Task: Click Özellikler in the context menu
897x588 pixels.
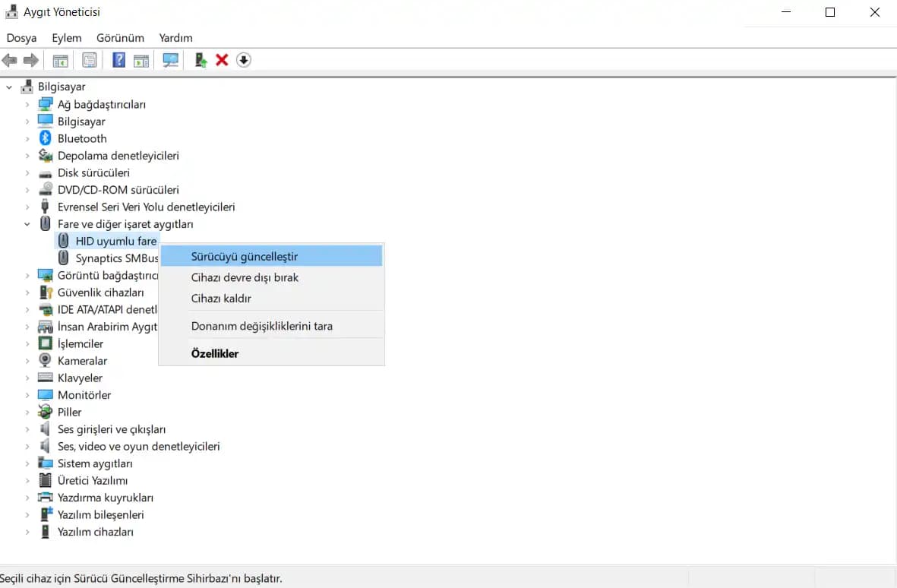Action: click(215, 353)
